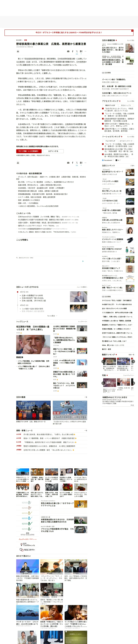Switch to 昨日のトップ5 ranking tab
The image size is (138, 644).
126,105
